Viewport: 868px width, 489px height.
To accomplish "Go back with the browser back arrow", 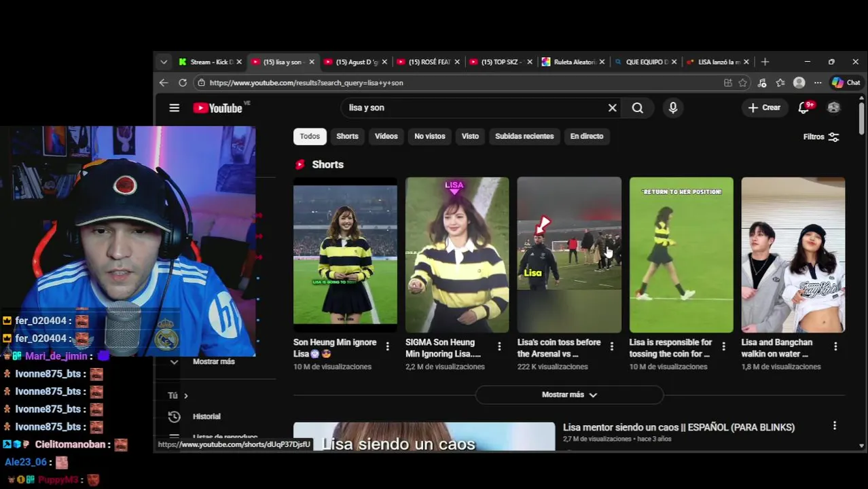I will [x=164, y=82].
